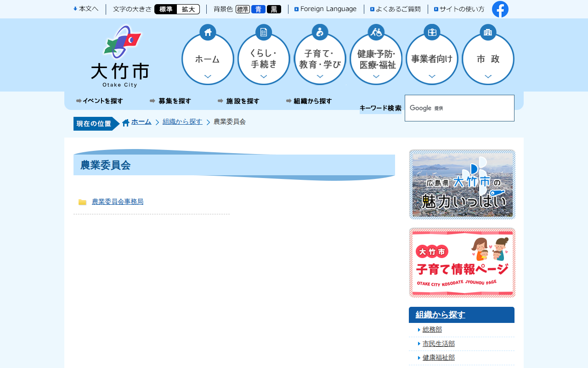This screenshot has height=368, width=588.
Task: Switch background color to 青
Action: [x=258, y=9]
